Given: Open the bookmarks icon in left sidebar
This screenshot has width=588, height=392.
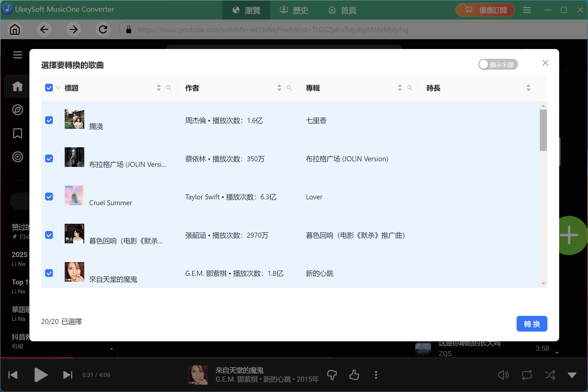Looking at the screenshot, I should 17,134.
